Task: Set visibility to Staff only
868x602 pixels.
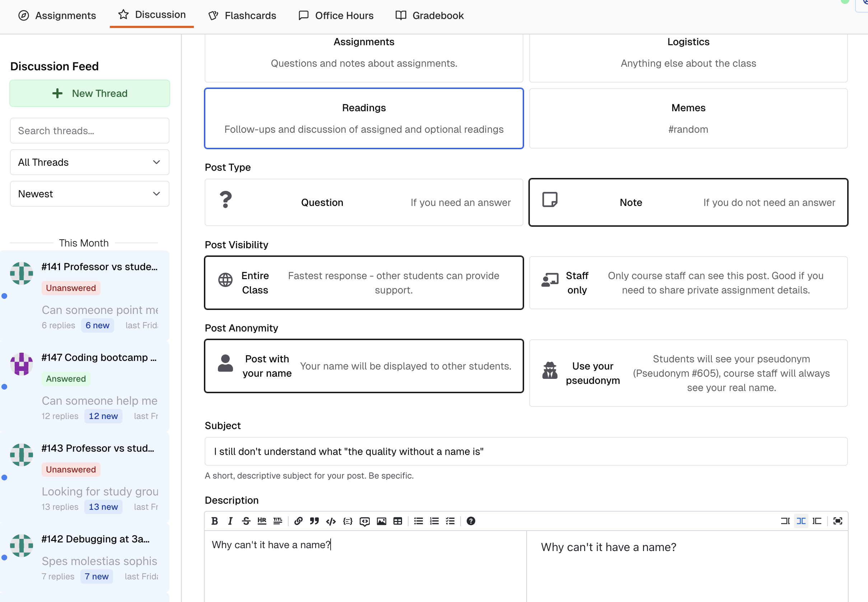Action: click(688, 283)
